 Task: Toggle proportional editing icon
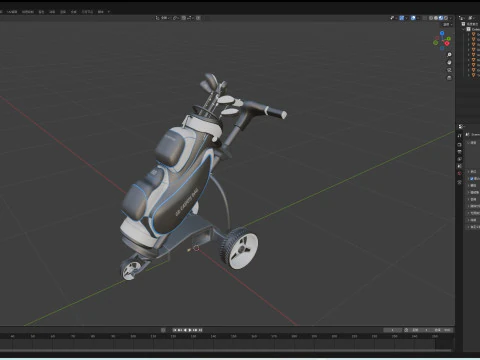pos(198,18)
